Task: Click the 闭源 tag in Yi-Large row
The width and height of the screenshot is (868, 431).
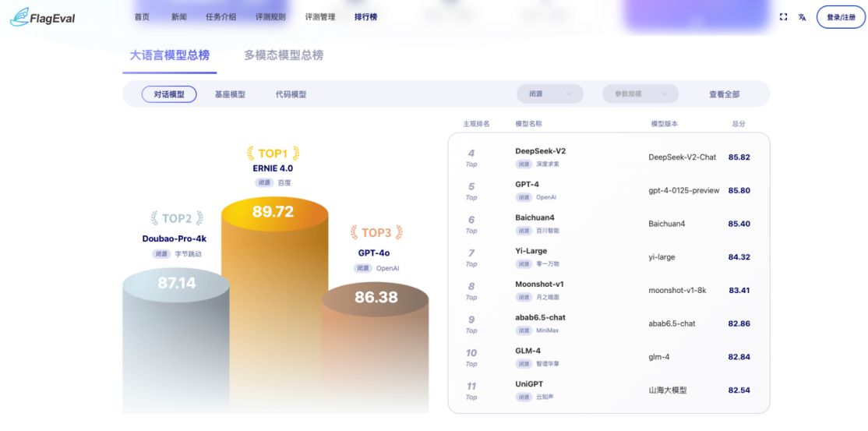Action: click(524, 264)
